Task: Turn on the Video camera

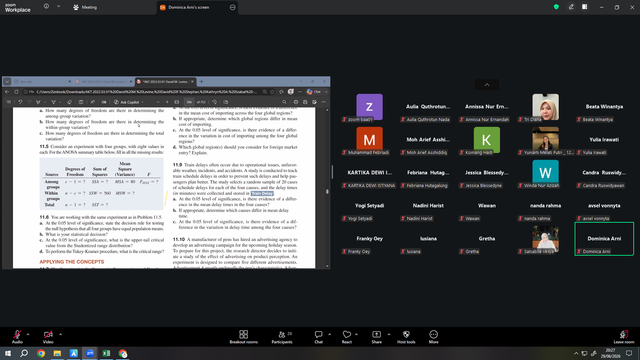Action: 48,337
